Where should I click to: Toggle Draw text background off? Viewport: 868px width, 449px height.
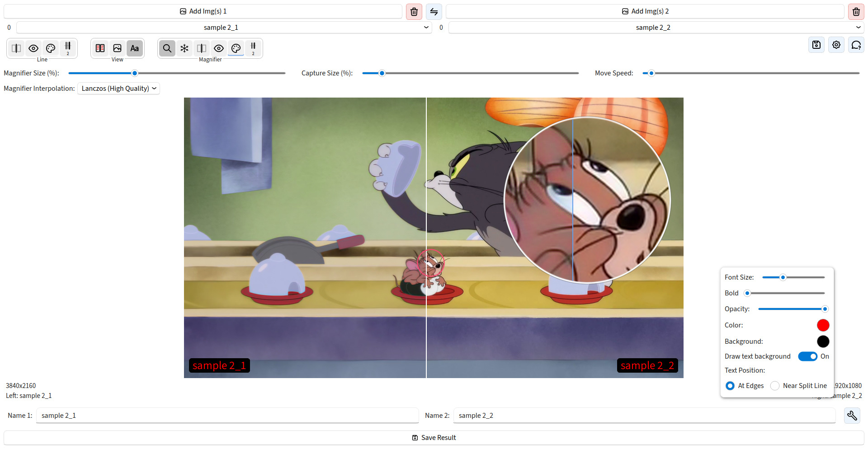(x=807, y=356)
